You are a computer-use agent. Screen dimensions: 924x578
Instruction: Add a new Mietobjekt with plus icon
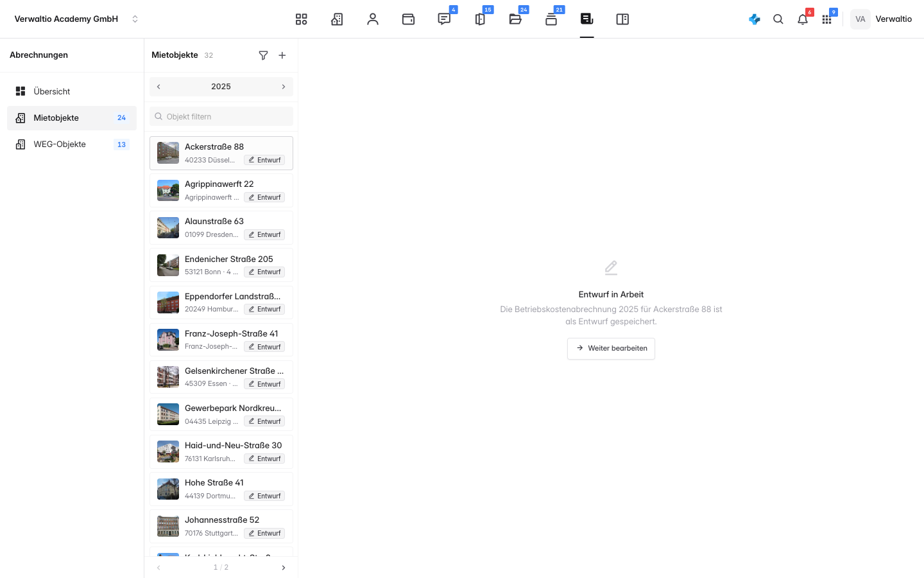click(282, 55)
